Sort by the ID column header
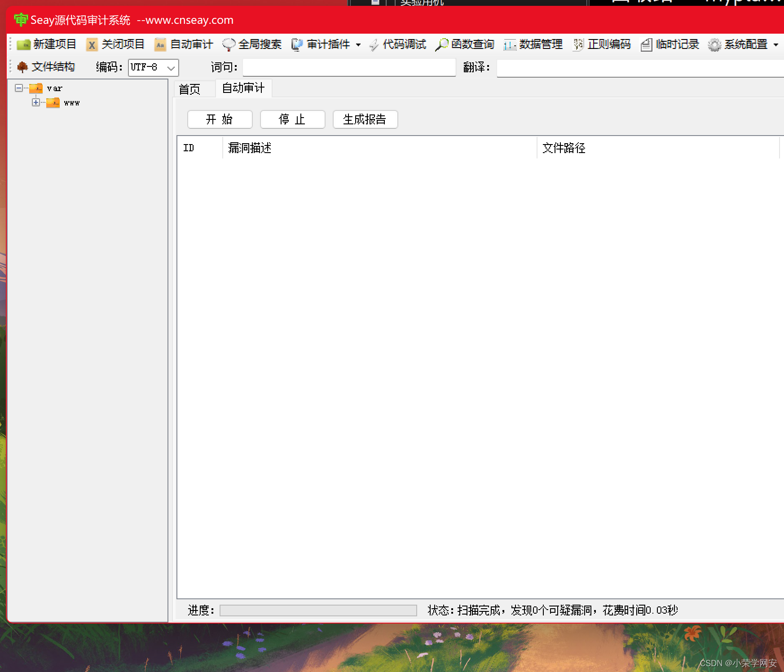Image resolution: width=784 pixels, height=672 pixels. [200, 148]
